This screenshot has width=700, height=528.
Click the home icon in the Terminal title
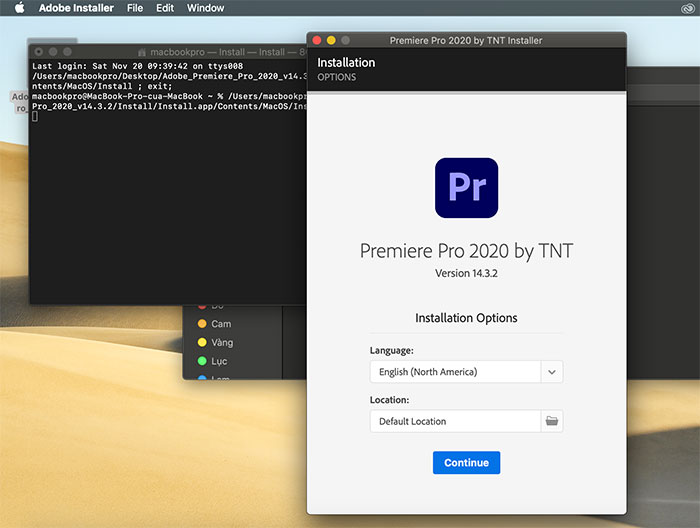tap(142, 52)
